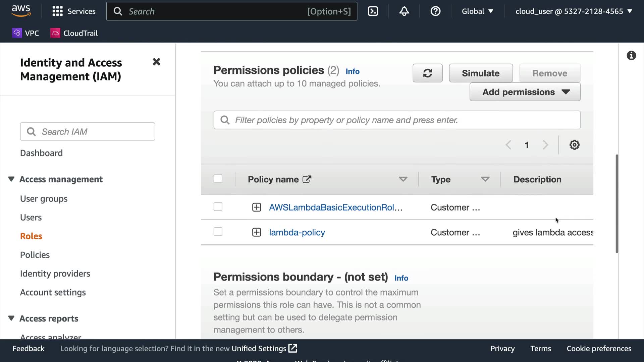This screenshot has width=644, height=362.
Task: Click the policy filter search field
Action: click(x=397, y=120)
